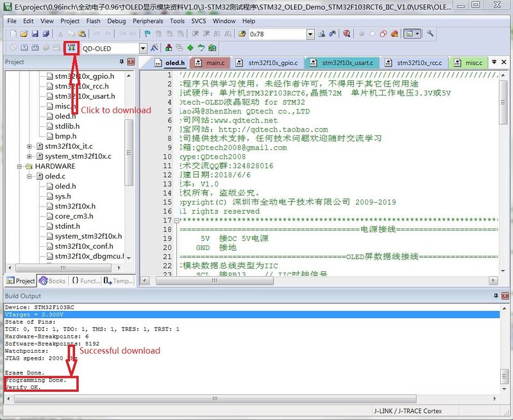Expand the system_stm32f10x.c tree node
This screenshot has height=420, width=513.
(29, 156)
